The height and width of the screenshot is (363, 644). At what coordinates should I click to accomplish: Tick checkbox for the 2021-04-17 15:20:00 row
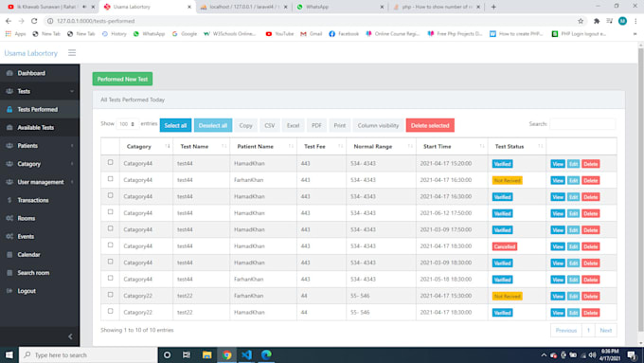pos(110,162)
